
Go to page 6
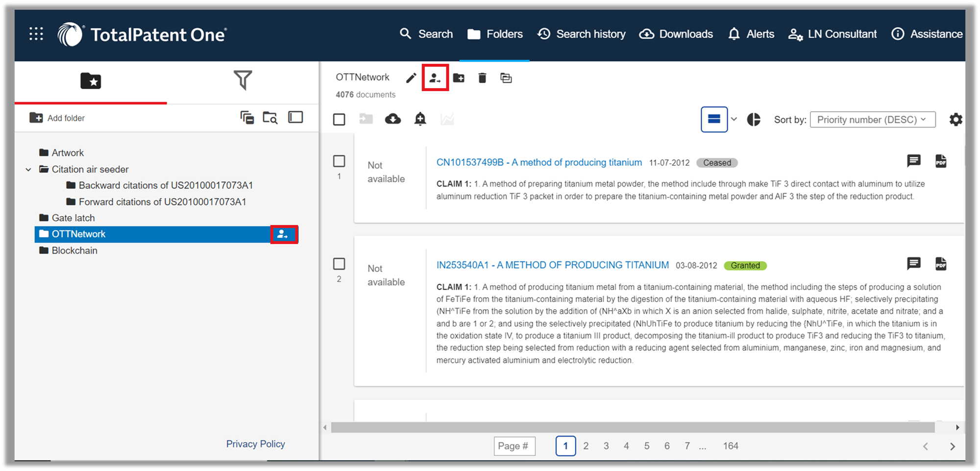coord(667,446)
